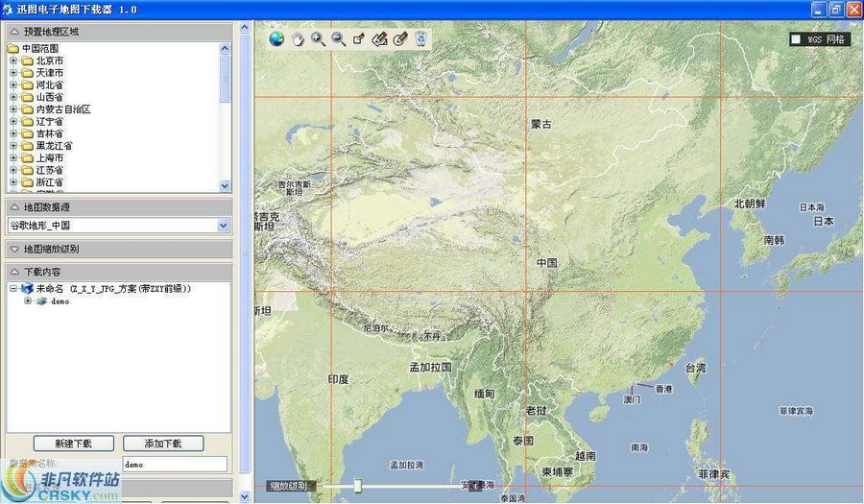Screen dimensions: 864x504
Task: Expand the demo dataset node
Action: point(28,301)
